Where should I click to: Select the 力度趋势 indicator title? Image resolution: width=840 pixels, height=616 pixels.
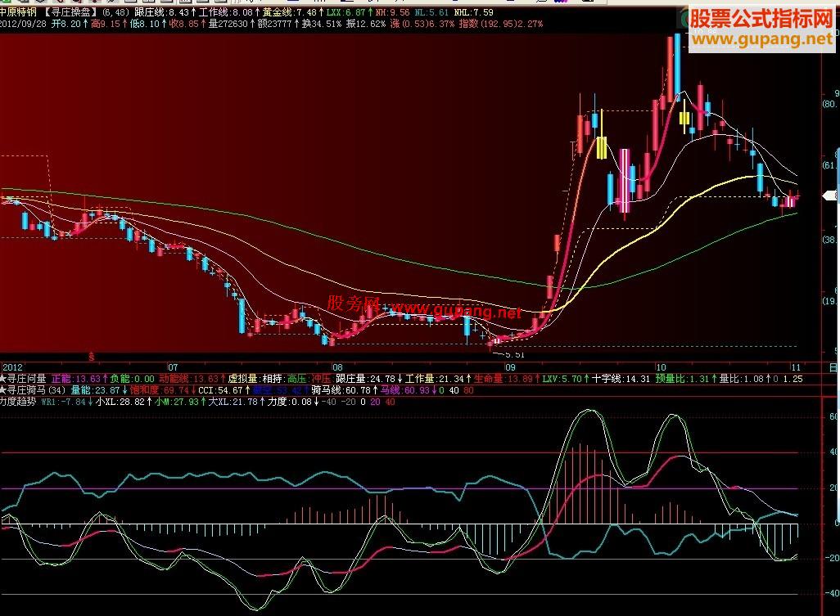pos(18,402)
